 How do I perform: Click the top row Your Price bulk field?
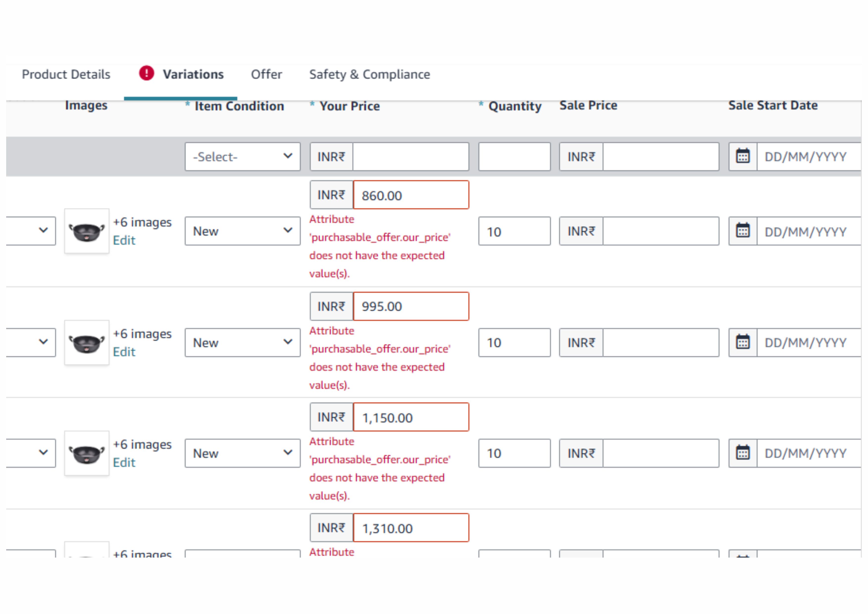click(x=411, y=157)
